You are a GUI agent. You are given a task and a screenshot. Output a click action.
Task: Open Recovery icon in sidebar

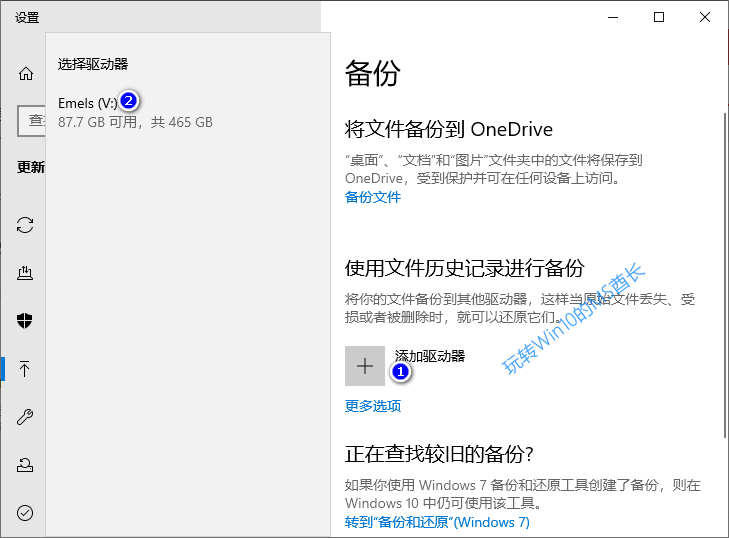(x=25, y=465)
